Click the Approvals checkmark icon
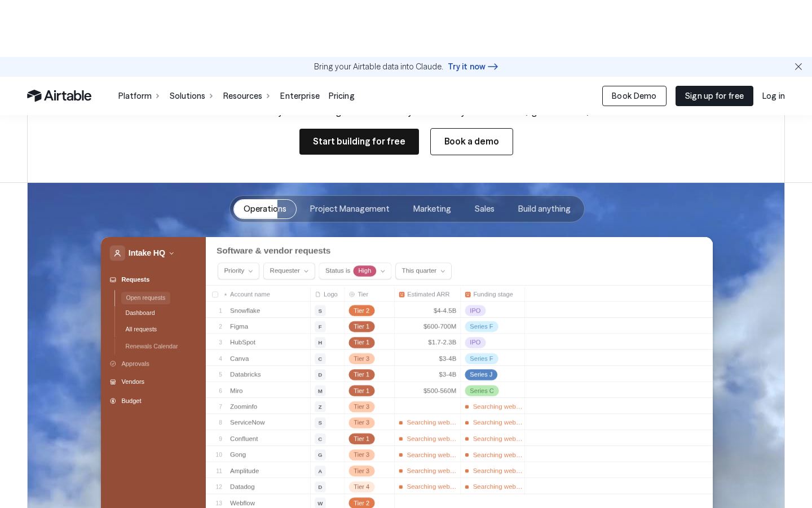This screenshot has height=508, width=812. tap(113, 364)
